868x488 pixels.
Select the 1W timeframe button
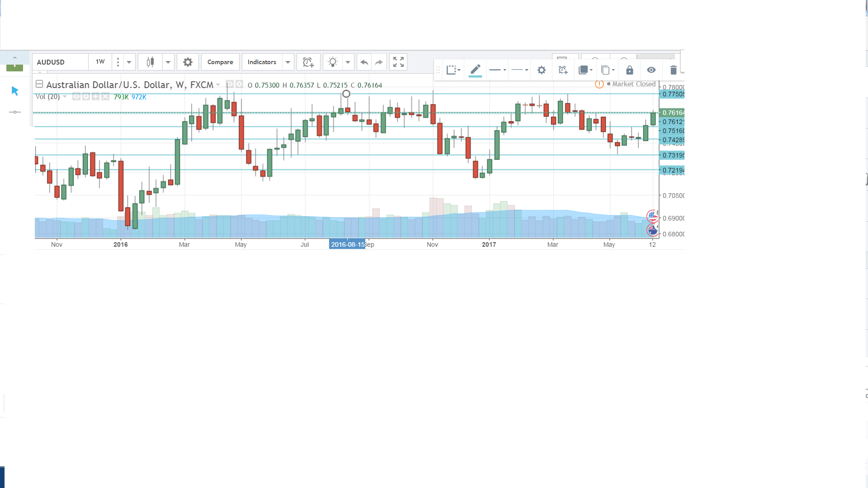pos(100,62)
